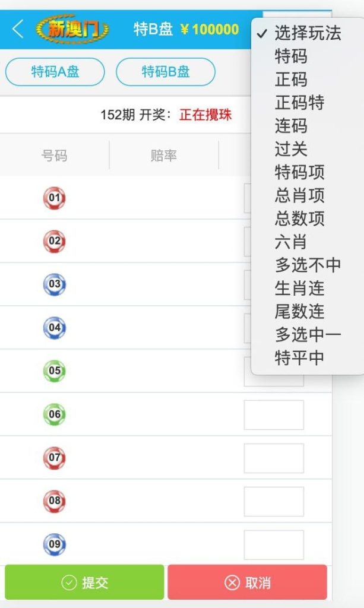Switch to 特码A盘 tab
Viewport: 364px width, 608px height.
coord(55,72)
